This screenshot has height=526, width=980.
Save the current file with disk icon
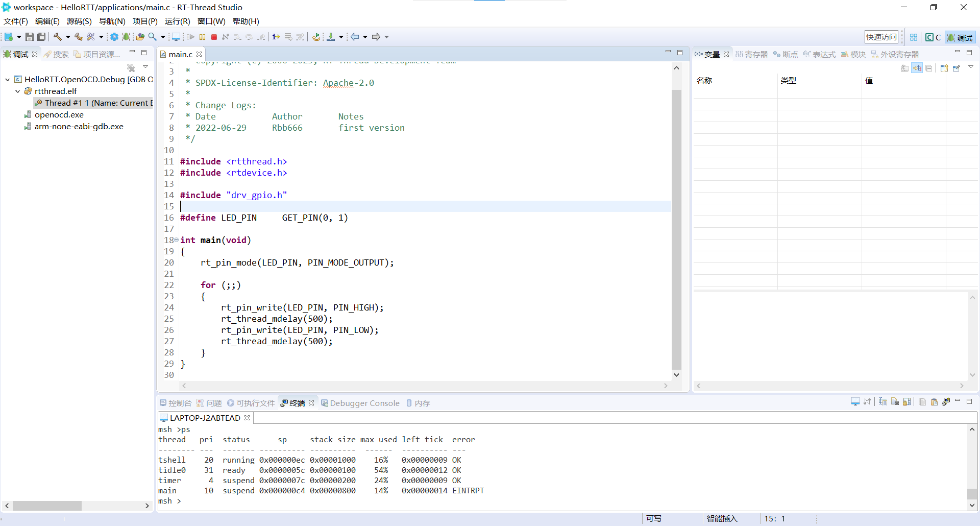30,37
